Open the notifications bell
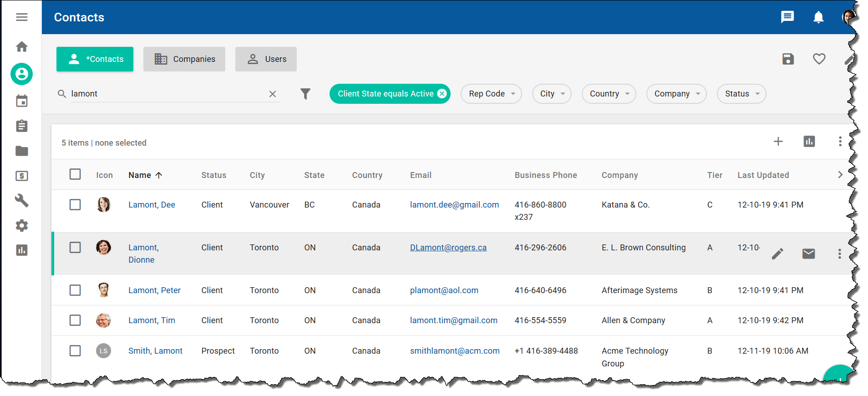 click(818, 17)
